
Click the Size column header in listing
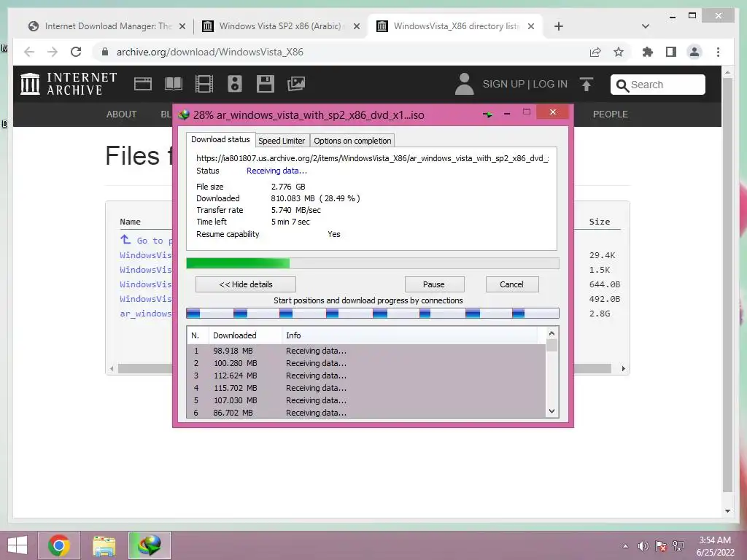click(600, 222)
